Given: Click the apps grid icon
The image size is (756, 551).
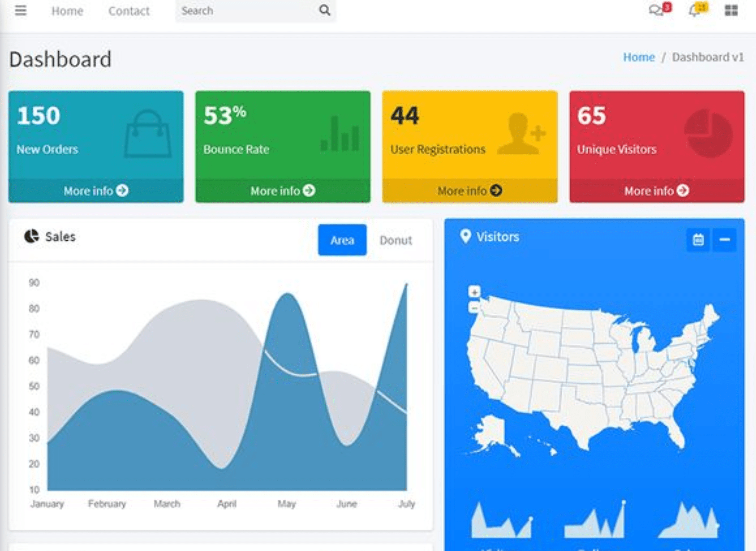Looking at the screenshot, I should point(731,11).
